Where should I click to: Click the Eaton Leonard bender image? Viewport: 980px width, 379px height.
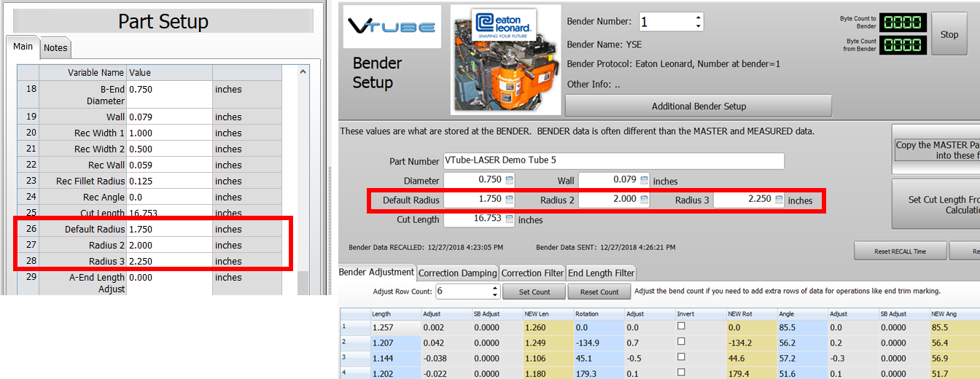tap(505, 60)
